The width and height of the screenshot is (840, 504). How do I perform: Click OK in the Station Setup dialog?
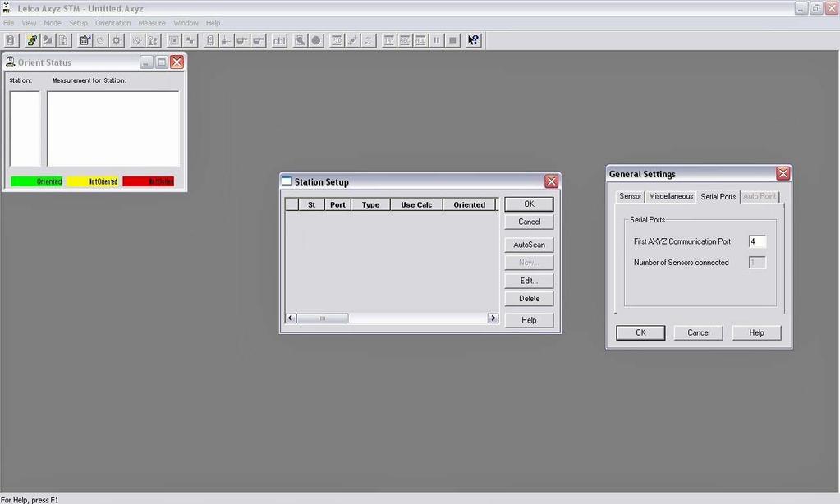pyautogui.click(x=529, y=204)
